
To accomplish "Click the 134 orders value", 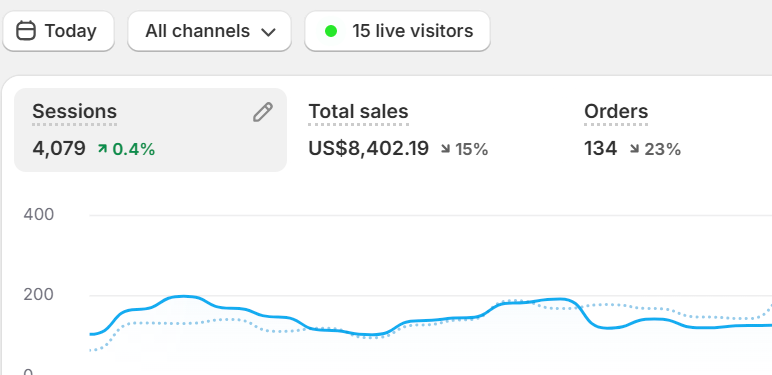I will [x=601, y=148].
